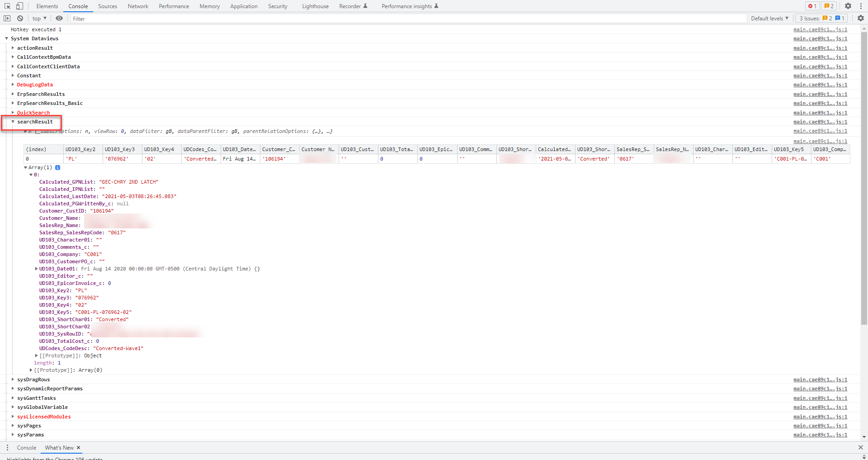Sort table by UD103_Key5 column header
The height and width of the screenshot is (460, 868).
(791, 150)
